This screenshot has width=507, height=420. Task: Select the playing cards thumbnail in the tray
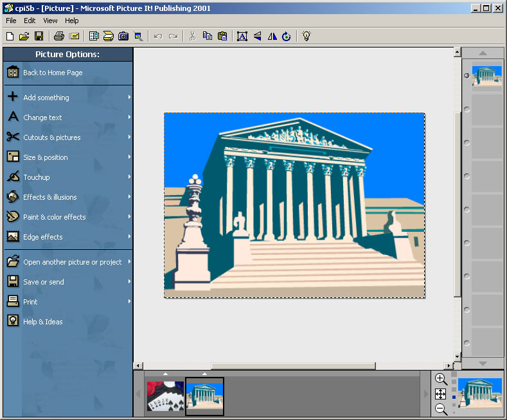(165, 396)
